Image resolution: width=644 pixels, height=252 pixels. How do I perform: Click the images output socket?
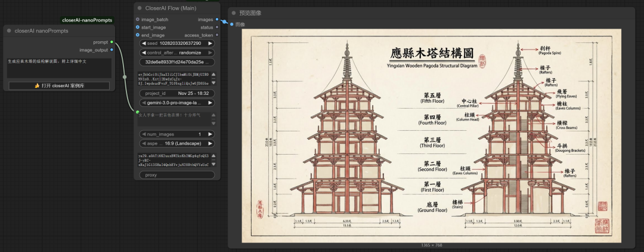coord(216,20)
